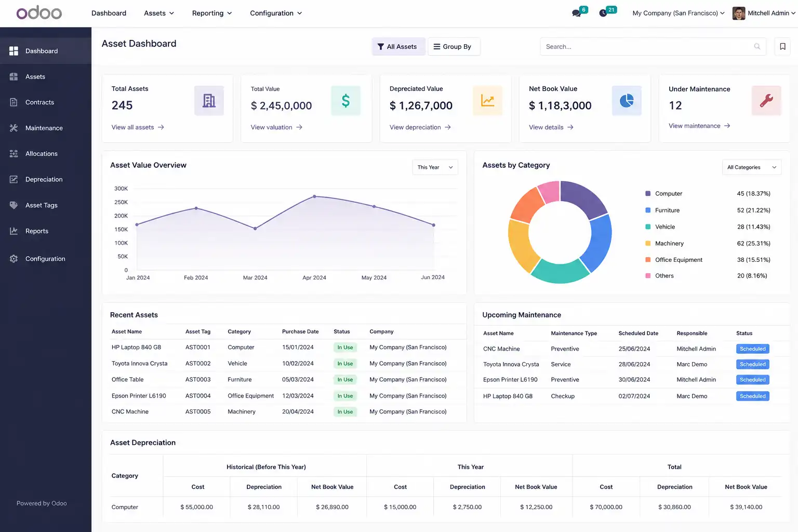
Task: Expand the Reporting top menu
Action: coord(212,13)
